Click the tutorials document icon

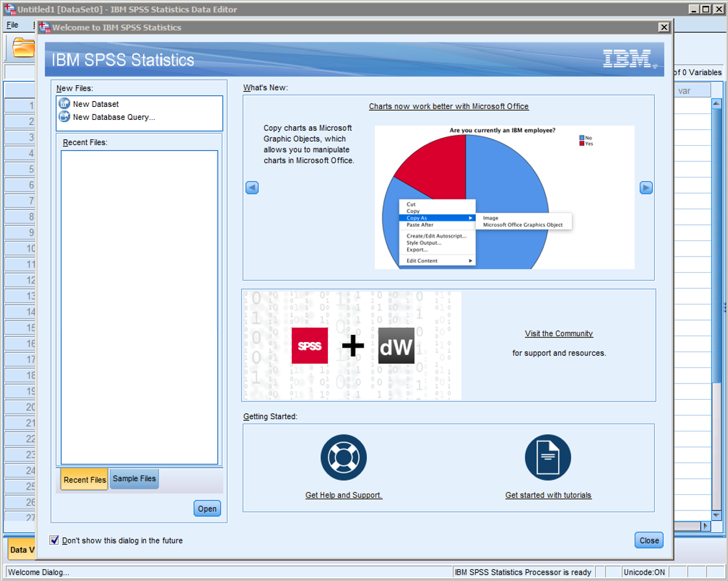(x=548, y=457)
